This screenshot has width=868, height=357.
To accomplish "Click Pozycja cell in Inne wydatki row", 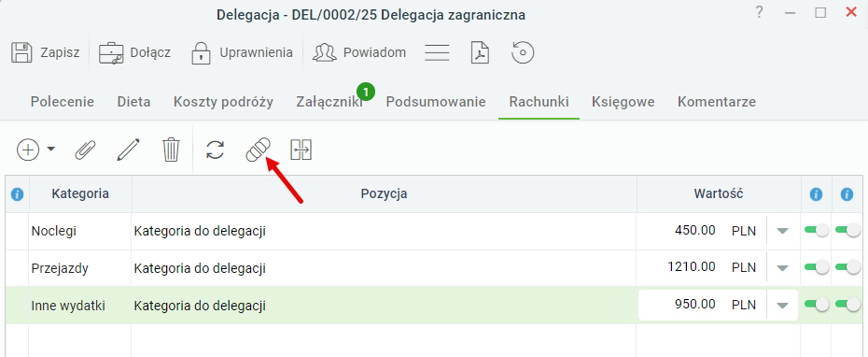I will pos(385,306).
